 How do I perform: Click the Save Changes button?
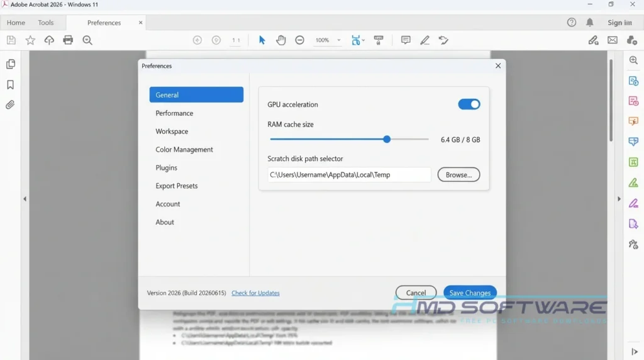pos(470,293)
